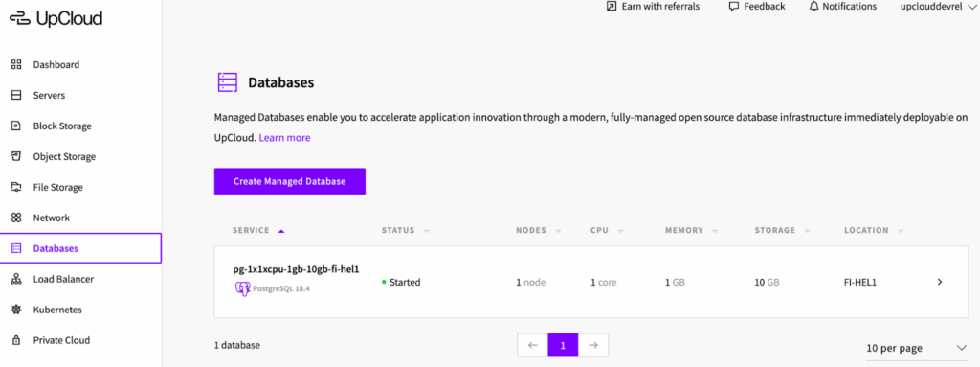Screen dimensions: 980x367
Task: Click the Load Balancer sidebar icon
Action: [x=17, y=279]
